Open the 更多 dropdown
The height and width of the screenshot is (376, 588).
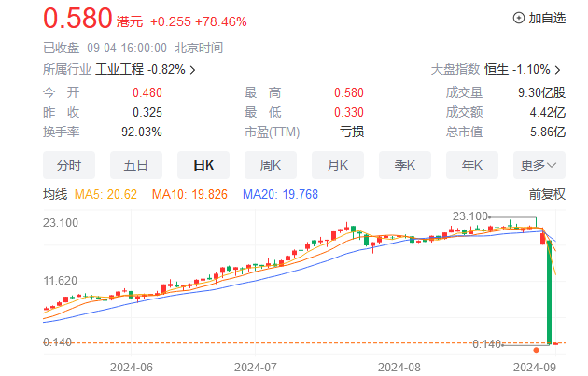click(539, 165)
